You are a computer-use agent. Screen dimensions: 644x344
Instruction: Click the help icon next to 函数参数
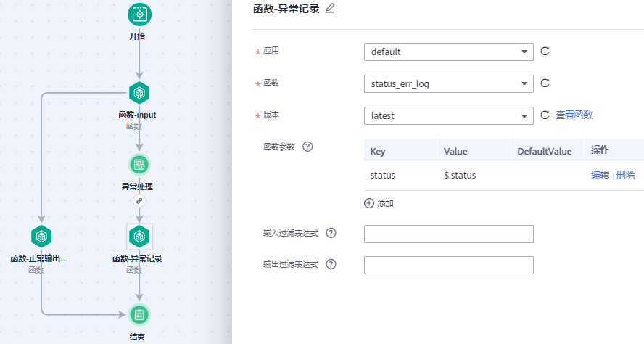tap(307, 147)
